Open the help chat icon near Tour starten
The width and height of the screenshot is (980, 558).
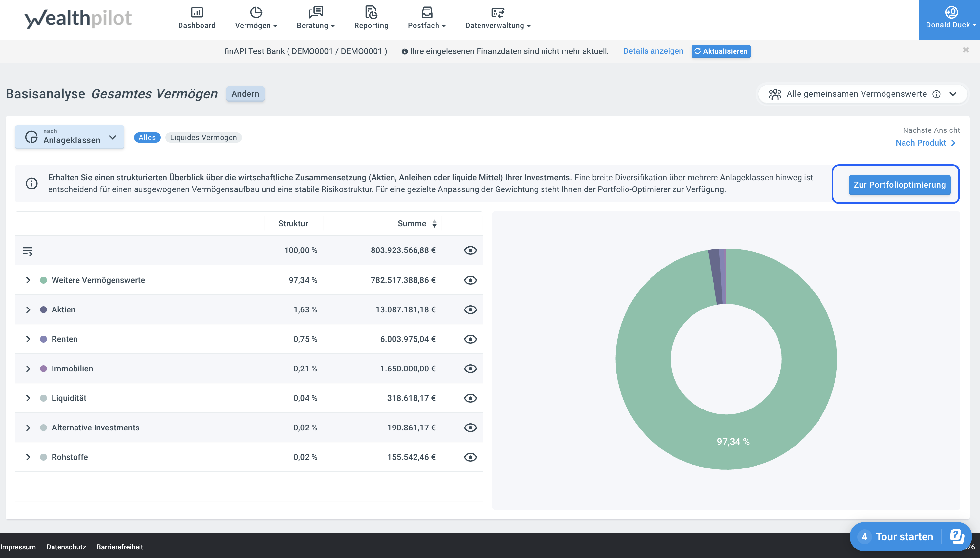[957, 536]
